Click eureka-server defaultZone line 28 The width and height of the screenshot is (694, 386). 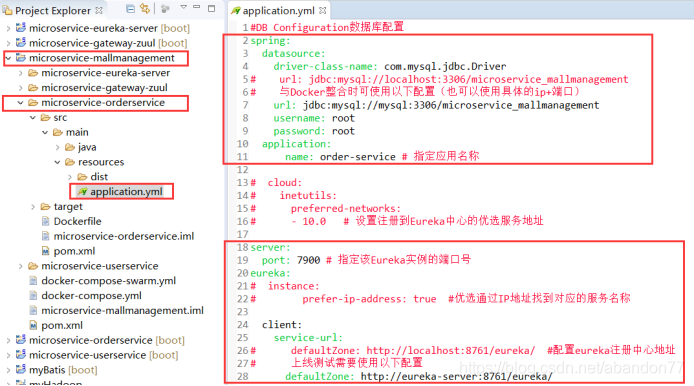[419, 377]
